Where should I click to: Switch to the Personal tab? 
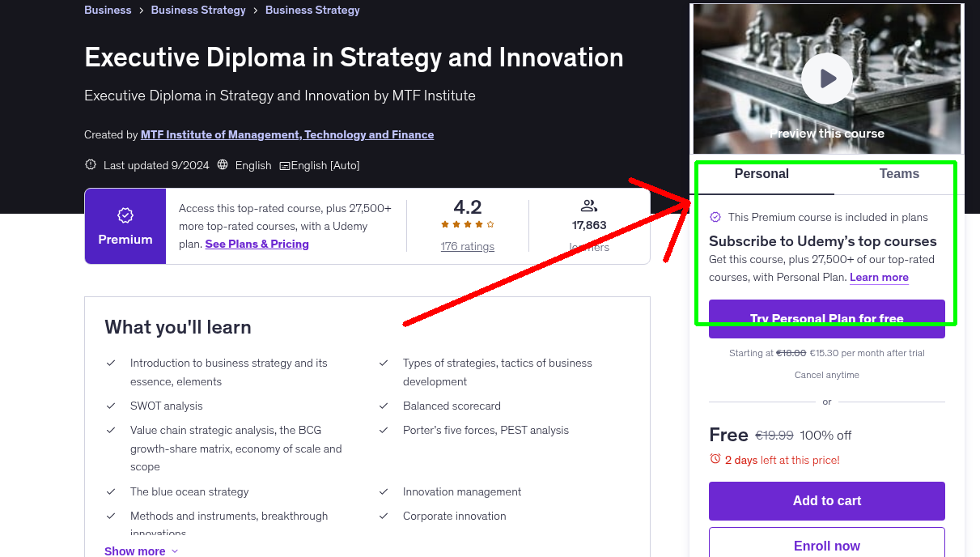click(x=762, y=174)
